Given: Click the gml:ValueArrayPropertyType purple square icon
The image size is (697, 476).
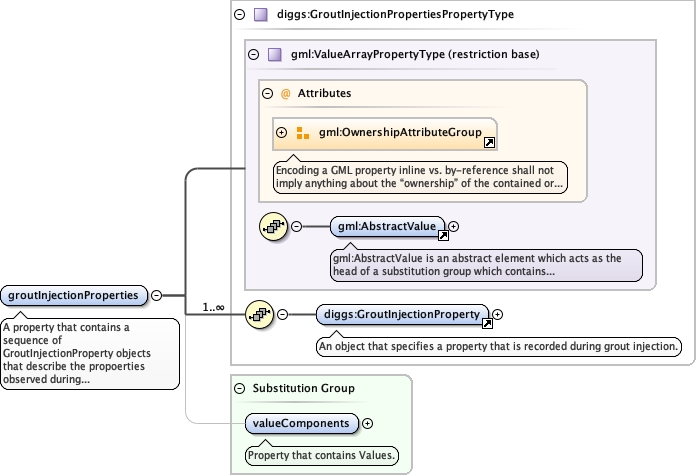Looking at the screenshot, I should 275,55.
